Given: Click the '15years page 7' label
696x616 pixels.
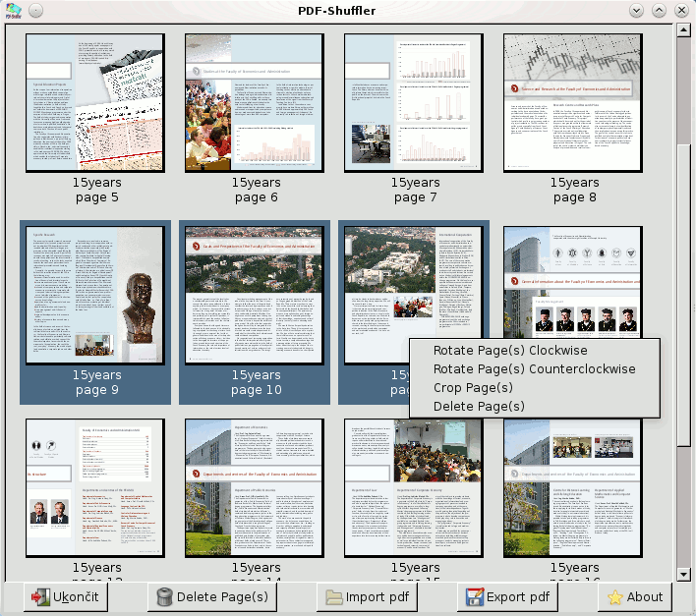Looking at the screenshot, I should pos(416,190).
